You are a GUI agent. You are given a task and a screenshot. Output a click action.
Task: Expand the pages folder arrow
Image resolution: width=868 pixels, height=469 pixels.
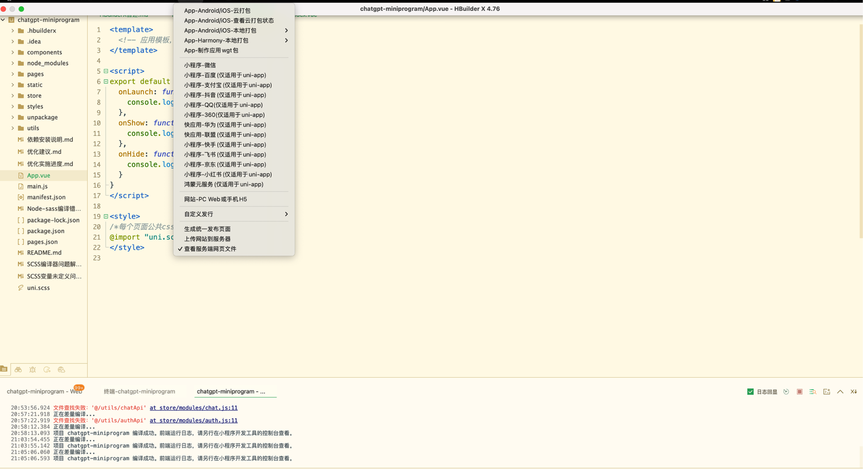13,74
